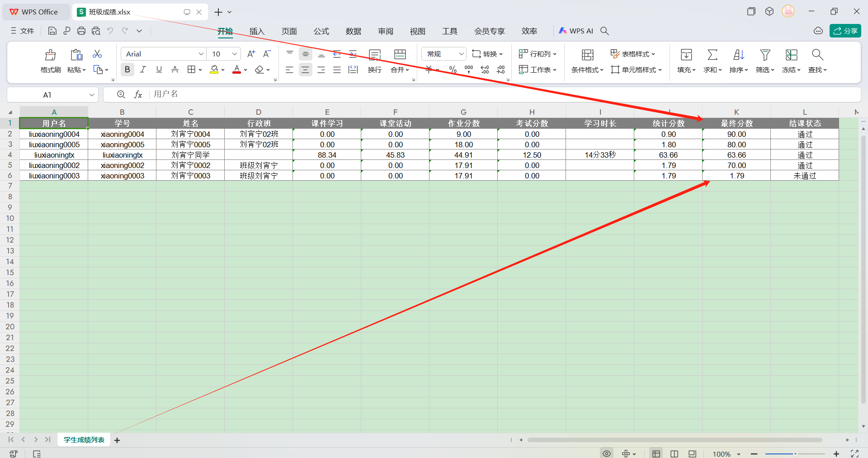The width and height of the screenshot is (868, 458).
Task: Click the zoom slider in status bar
Action: pyautogui.click(x=795, y=453)
